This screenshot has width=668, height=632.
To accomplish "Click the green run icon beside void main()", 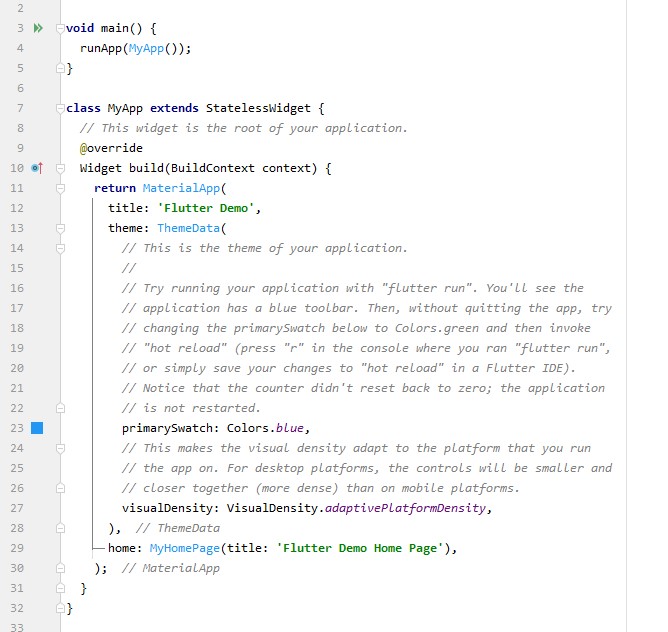I will [x=38, y=28].
